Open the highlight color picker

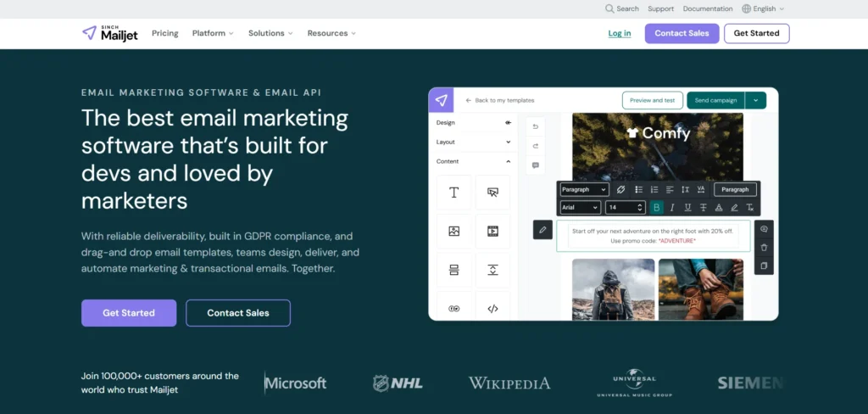click(x=734, y=207)
